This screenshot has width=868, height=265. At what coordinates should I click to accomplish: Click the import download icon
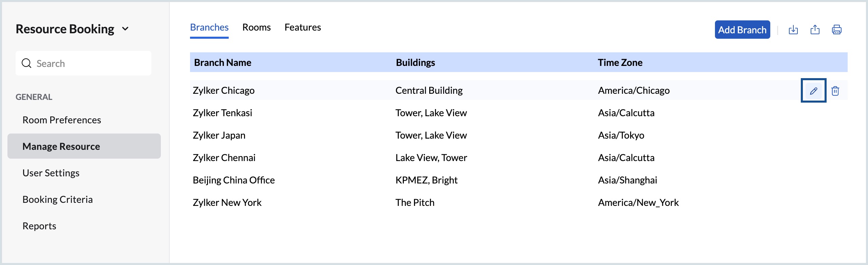(x=793, y=30)
